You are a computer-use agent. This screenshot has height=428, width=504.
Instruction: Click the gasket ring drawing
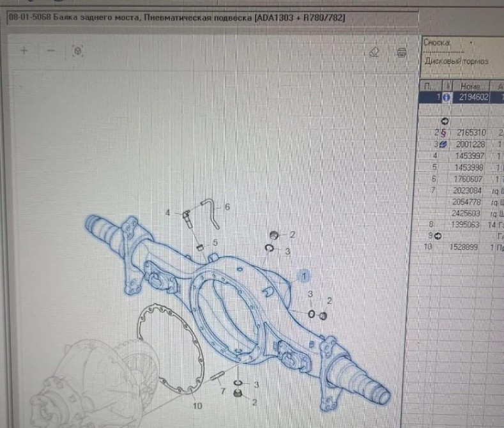click(171, 349)
